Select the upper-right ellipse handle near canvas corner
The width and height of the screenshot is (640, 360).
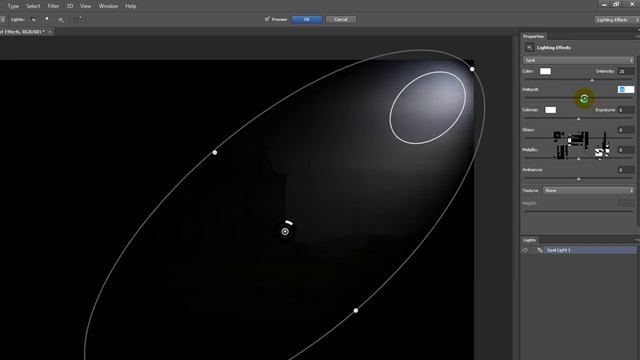point(472,69)
